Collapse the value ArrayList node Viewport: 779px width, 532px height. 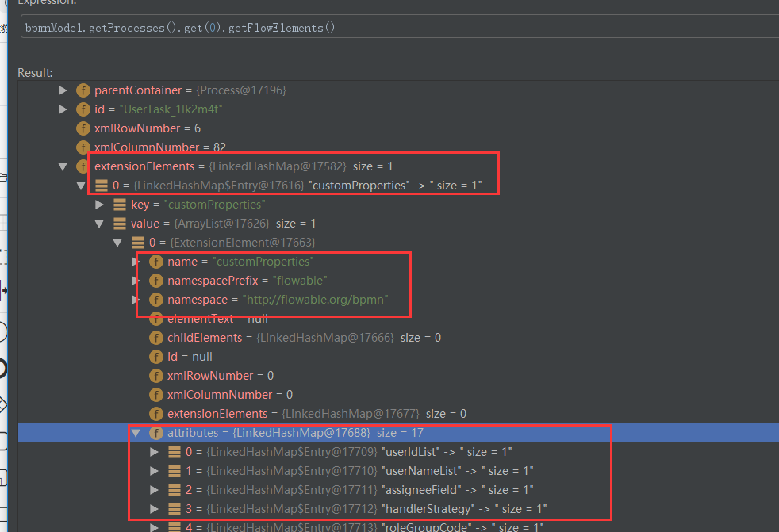pyautogui.click(x=100, y=223)
